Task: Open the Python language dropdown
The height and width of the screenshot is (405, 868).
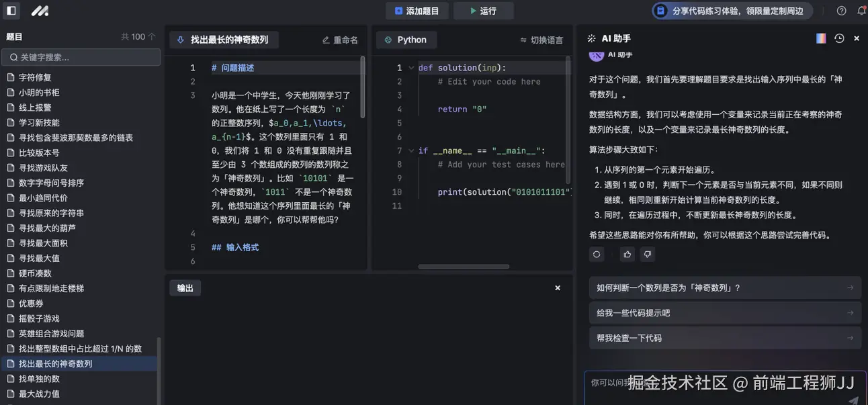Action: coord(406,38)
